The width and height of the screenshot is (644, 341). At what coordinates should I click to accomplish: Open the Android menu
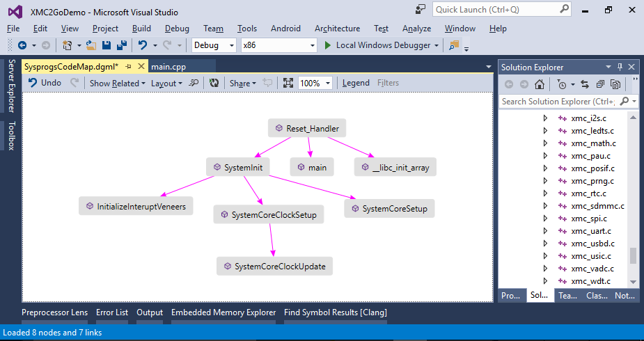pos(285,29)
